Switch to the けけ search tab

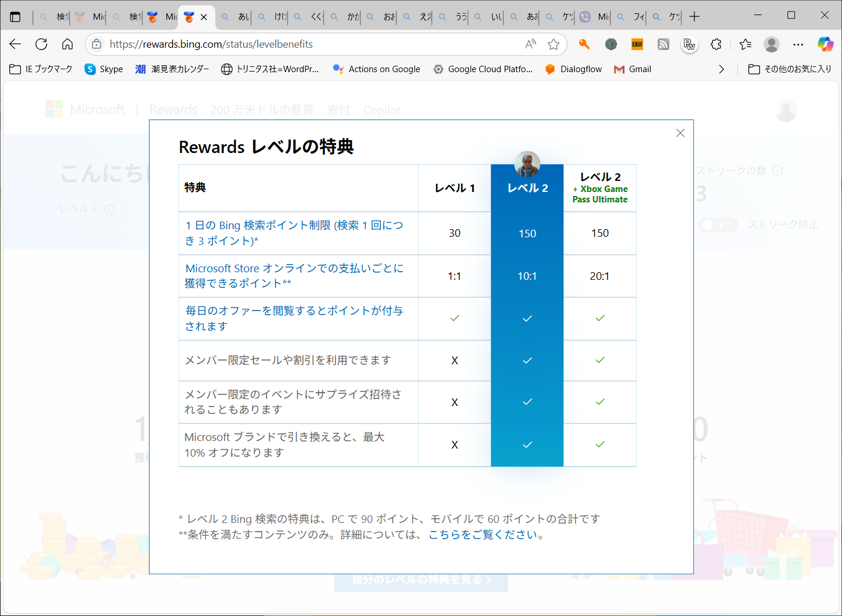(271, 17)
